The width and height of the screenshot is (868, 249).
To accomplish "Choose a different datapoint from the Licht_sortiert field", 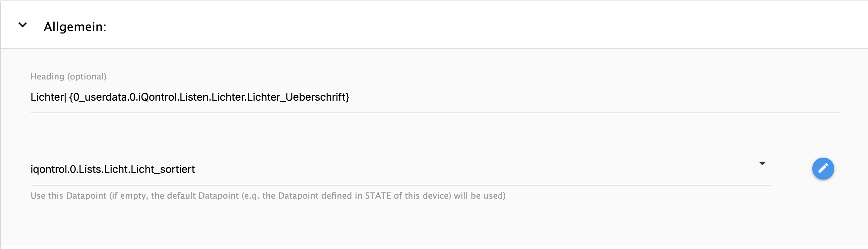I will pyautogui.click(x=400, y=169).
